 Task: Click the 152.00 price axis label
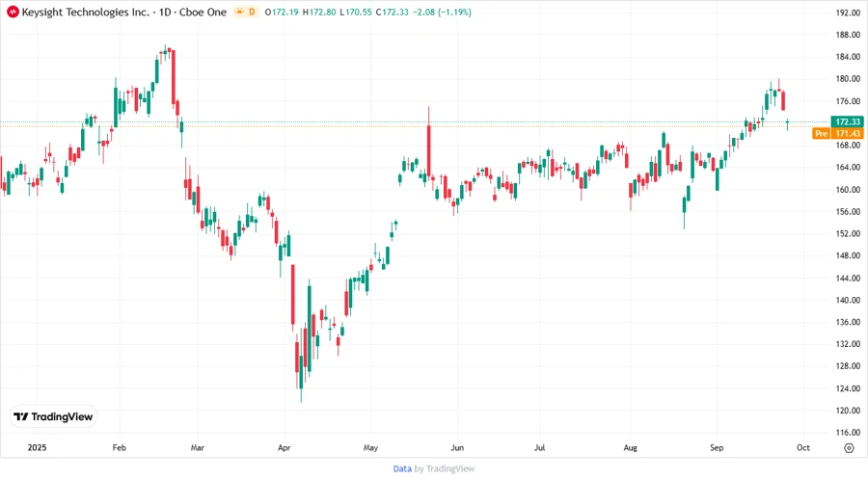pos(848,234)
